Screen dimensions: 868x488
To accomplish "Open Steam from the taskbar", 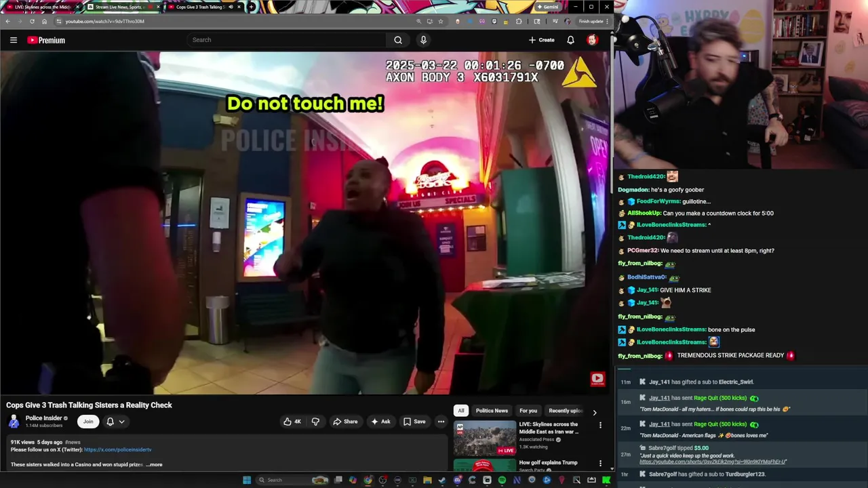I will (442, 480).
